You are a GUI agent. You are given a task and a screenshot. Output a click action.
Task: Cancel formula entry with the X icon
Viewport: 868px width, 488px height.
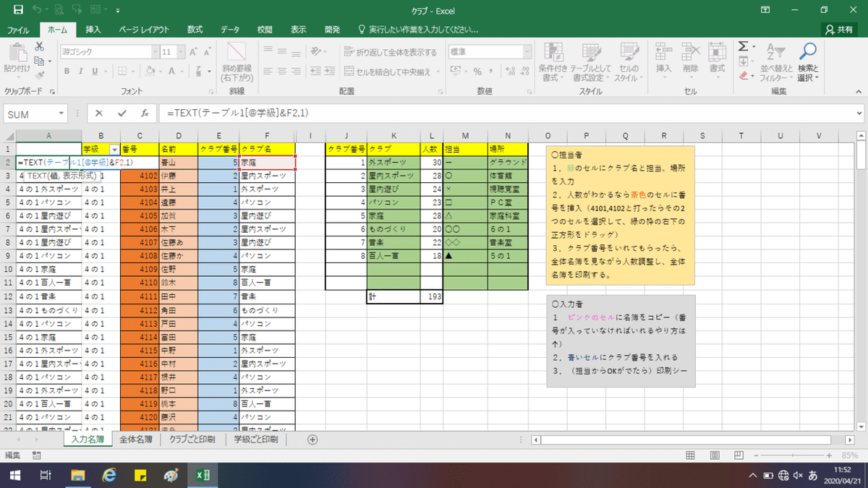[99, 114]
